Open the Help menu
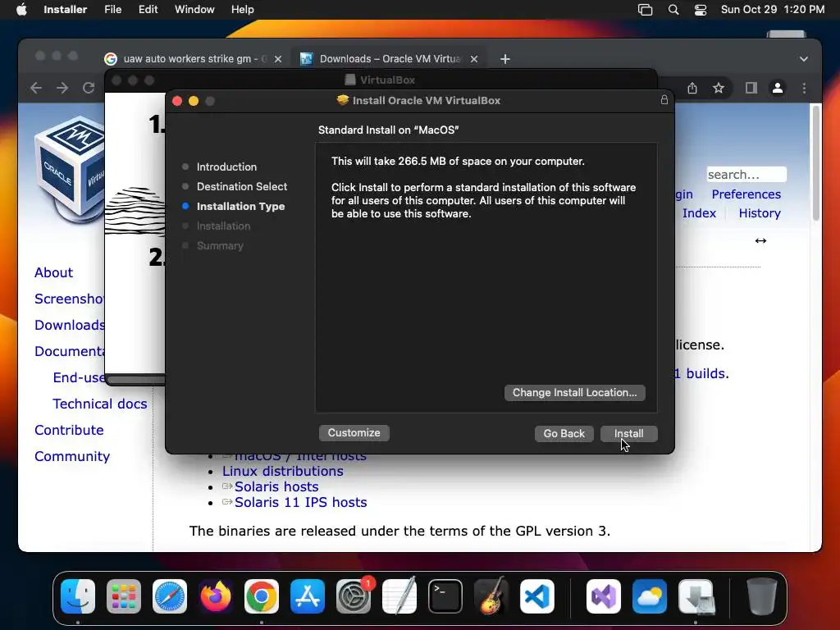Viewport: 840px width, 630px height. click(x=242, y=10)
